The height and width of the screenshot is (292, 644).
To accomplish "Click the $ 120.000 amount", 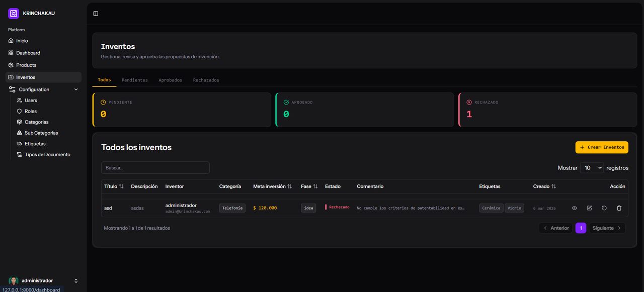I will (x=265, y=208).
